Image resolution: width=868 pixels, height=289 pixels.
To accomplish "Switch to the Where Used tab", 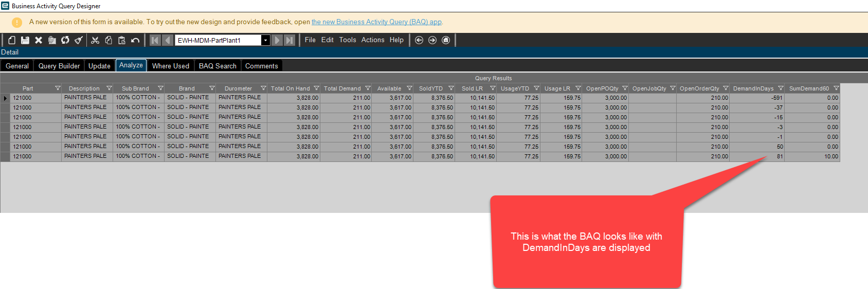I will [x=171, y=66].
